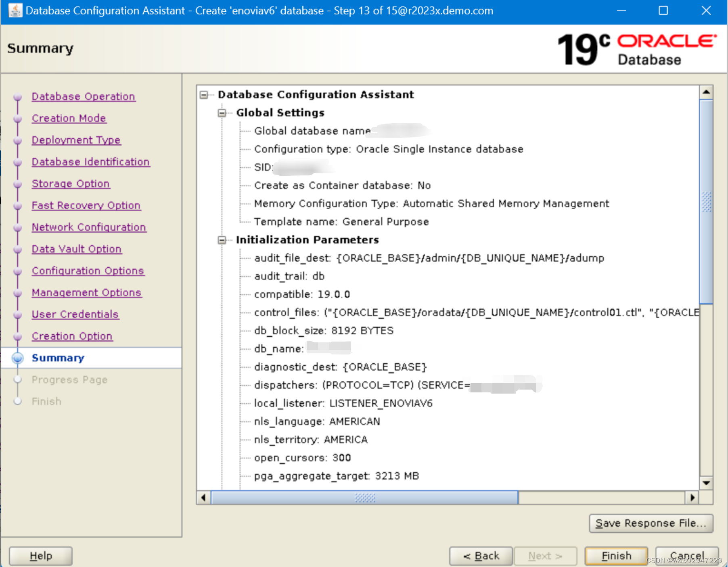Select the 'compatible: 19.0.0' row
This screenshot has width=728, height=567.
[x=302, y=294]
